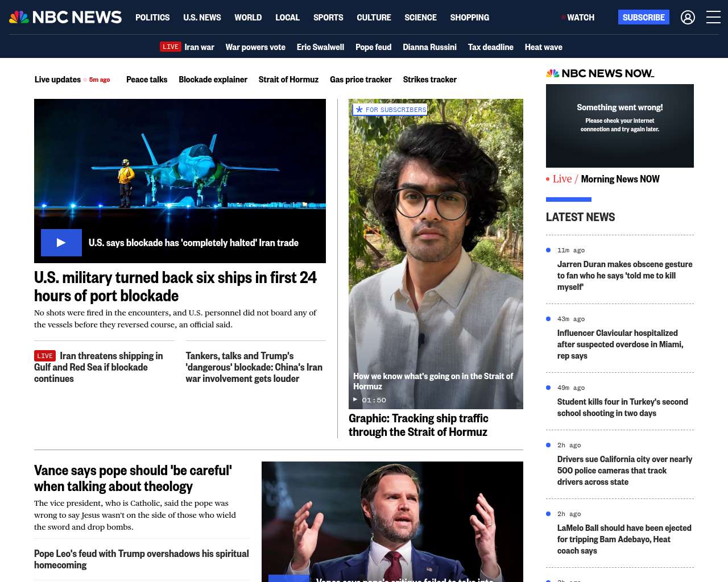Open the NBC News NOW live player
728x582 pixels.
click(x=620, y=126)
